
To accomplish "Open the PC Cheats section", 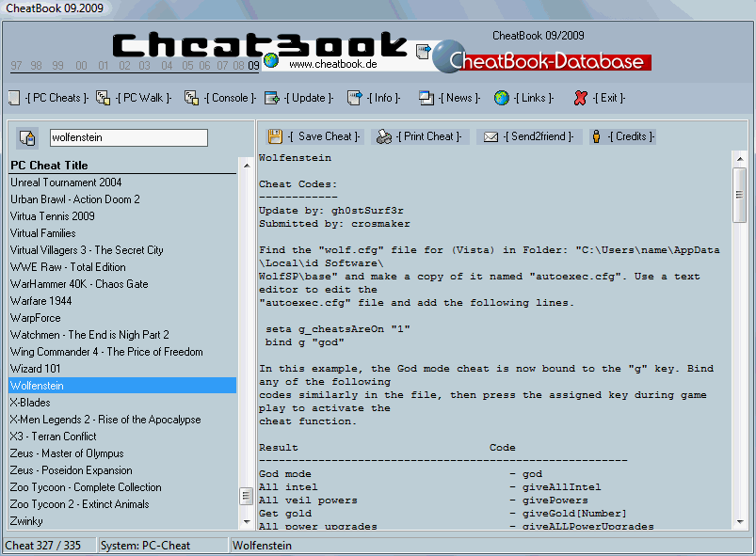I will pyautogui.click(x=56, y=98).
